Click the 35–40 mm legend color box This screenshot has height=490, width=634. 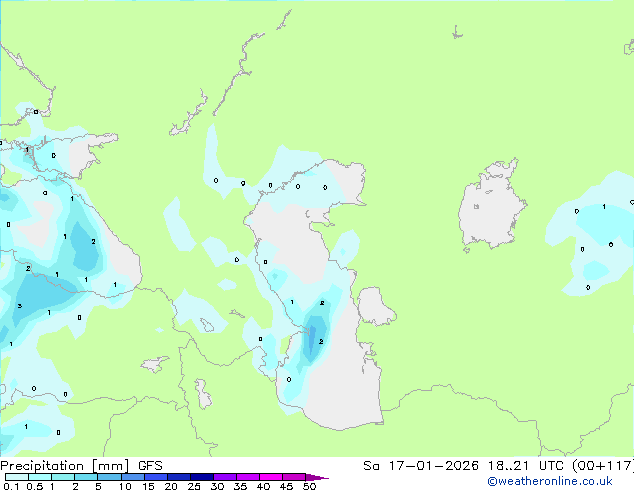click(248, 477)
